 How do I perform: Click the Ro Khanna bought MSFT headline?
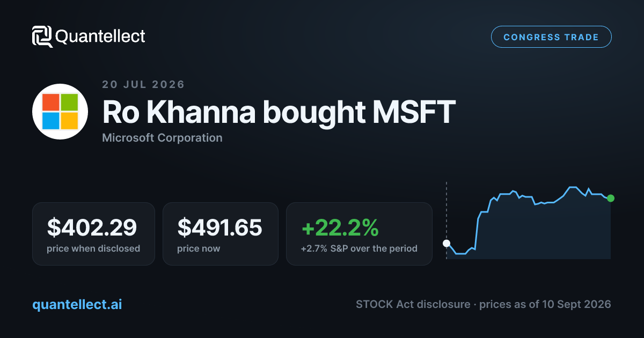[279, 112]
